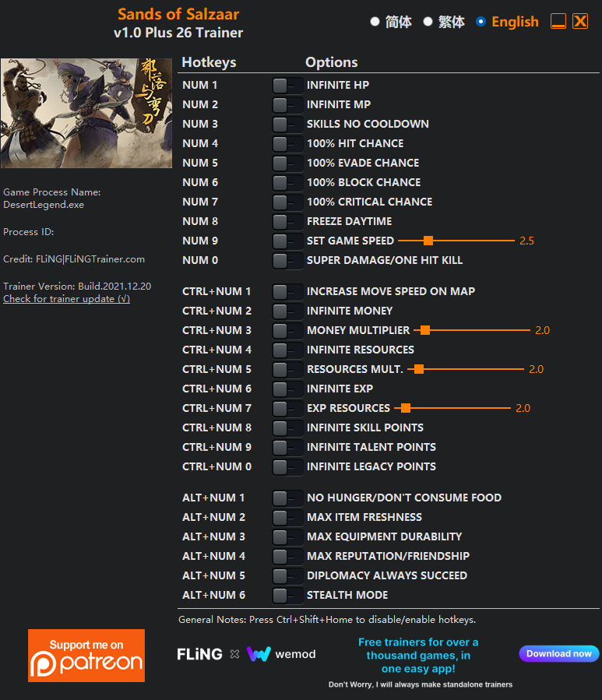This screenshot has height=700, width=602.
Task: Select Simplified Chinese language radio button
Action: (375, 22)
